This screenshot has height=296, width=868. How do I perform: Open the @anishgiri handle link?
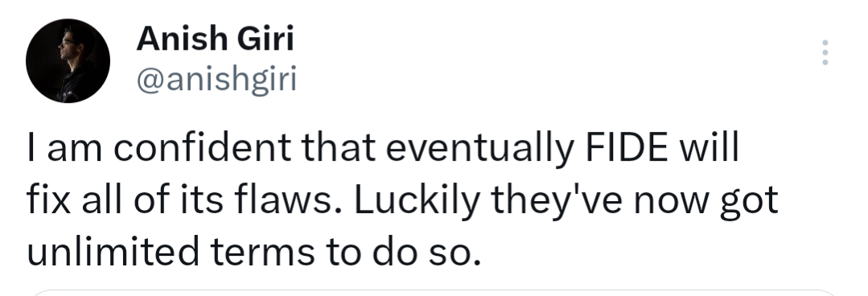coord(216,79)
